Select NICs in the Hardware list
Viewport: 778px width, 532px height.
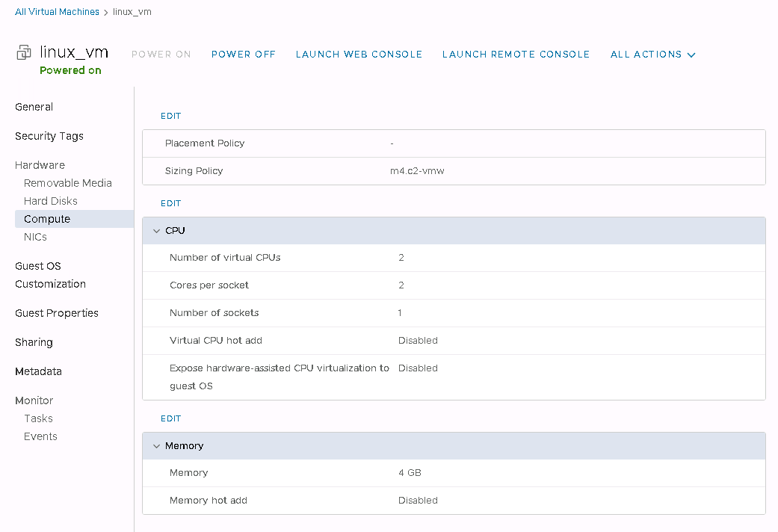pyautogui.click(x=35, y=237)
